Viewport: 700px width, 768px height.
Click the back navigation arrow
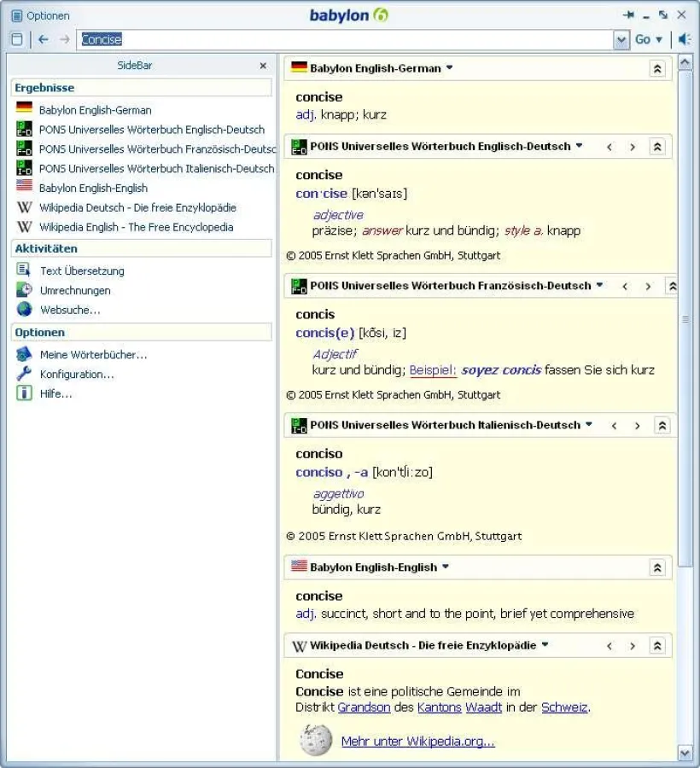[x=43, y=39]
